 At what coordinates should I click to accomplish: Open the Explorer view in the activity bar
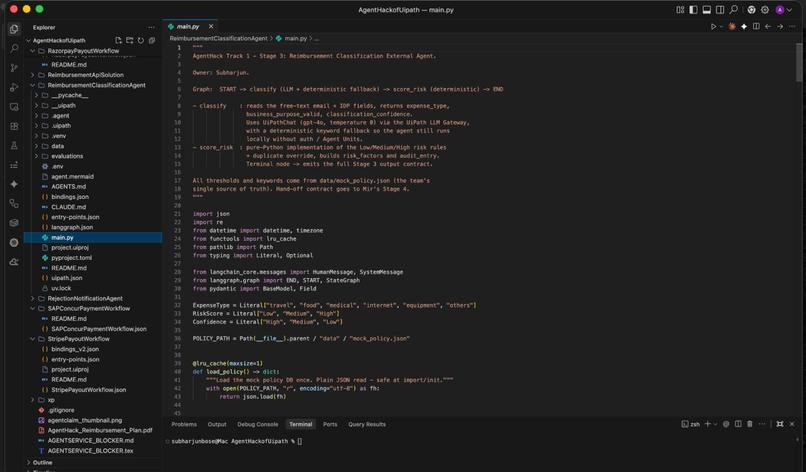(x=14, y=29)
